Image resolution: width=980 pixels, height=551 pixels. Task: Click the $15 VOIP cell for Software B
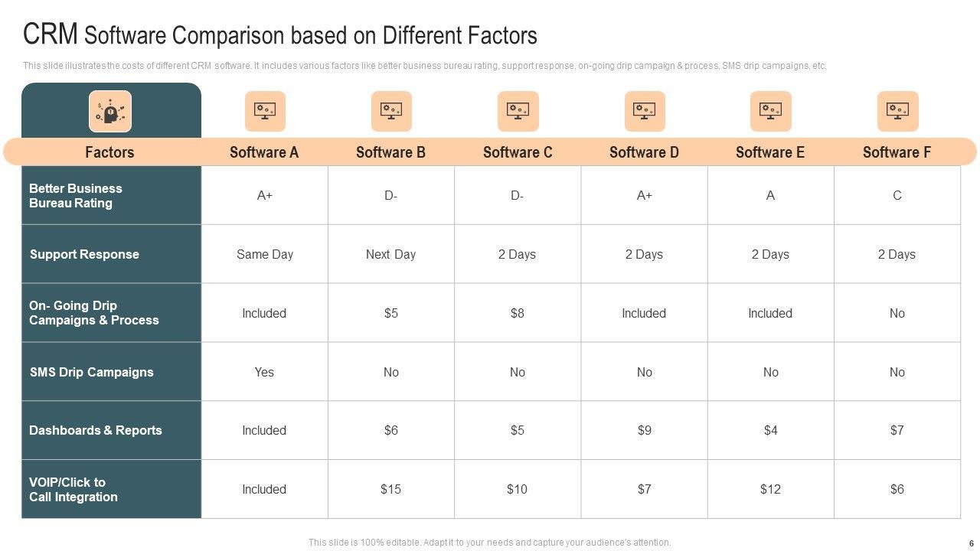tap(391, 489)
